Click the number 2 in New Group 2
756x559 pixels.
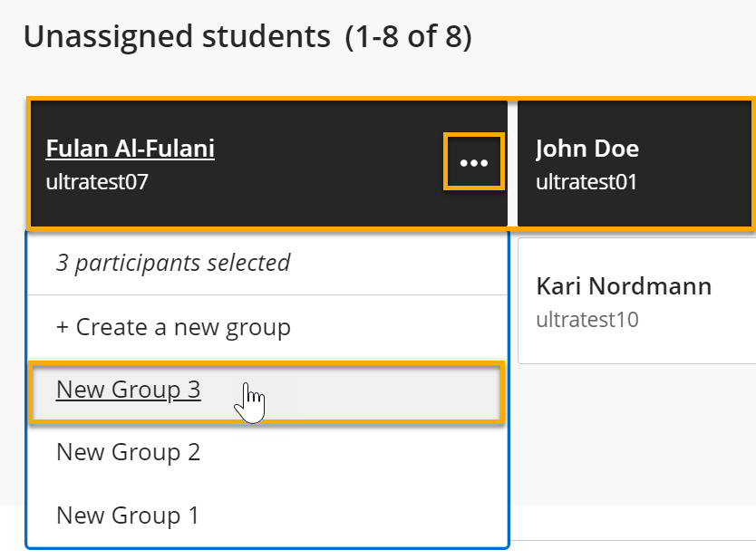click(193, 452)
